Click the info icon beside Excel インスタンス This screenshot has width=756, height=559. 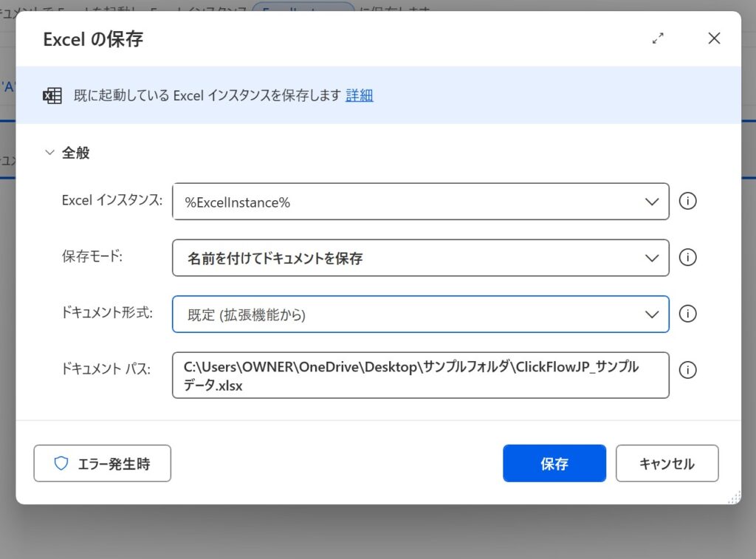pos(687,202)
